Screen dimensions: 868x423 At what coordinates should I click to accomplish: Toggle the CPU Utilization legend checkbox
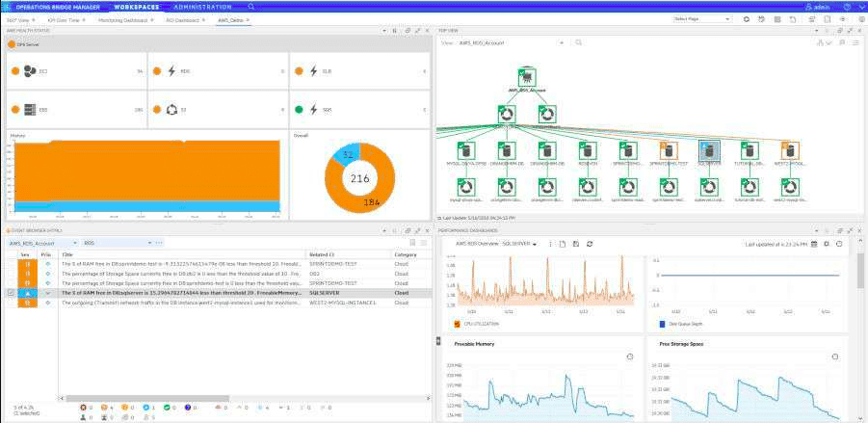pos(457,324)
